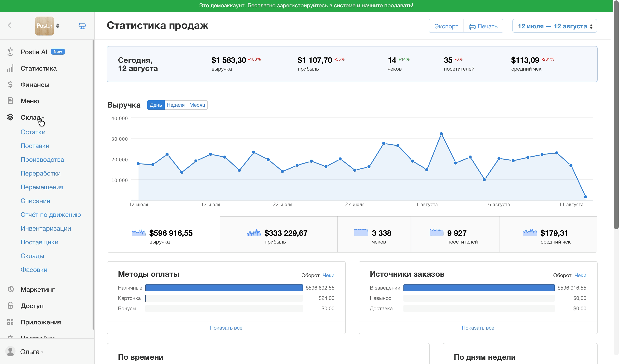This screenshot has height=364, width=620.
Task: Open the date range picker 12 июля — 12 августа
Action: [555, 26]
